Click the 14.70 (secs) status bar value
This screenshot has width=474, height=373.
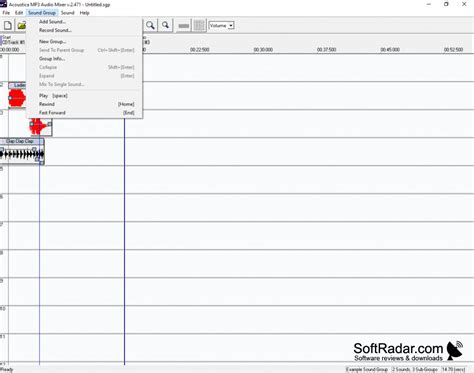point(453,370)
